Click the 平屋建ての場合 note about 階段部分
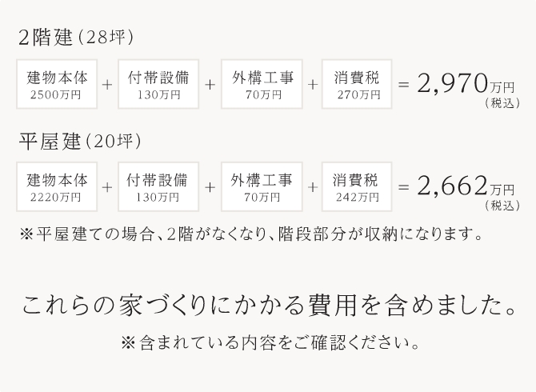 [x=251, y=234]
